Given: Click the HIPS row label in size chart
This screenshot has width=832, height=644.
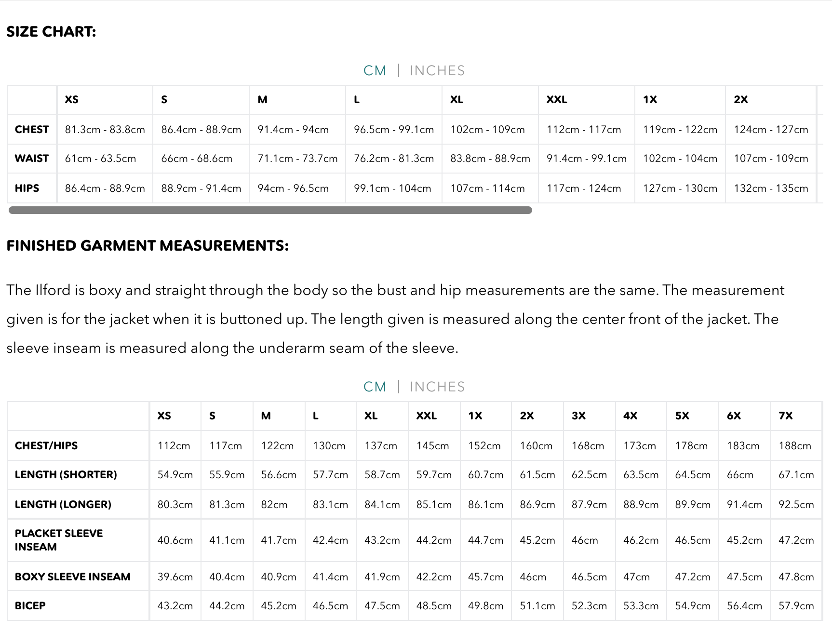Looking at the screenshot, I should pyautogui.click(x=27, y=188).
